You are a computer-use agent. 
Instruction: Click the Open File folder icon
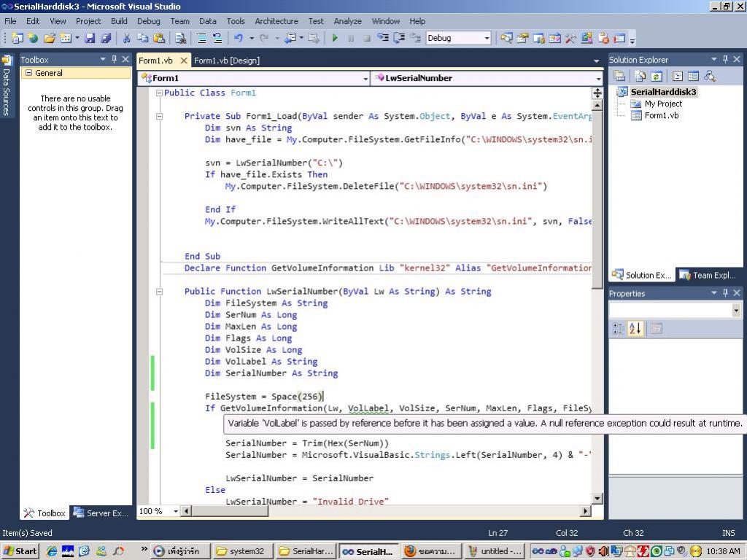point(49,38)
